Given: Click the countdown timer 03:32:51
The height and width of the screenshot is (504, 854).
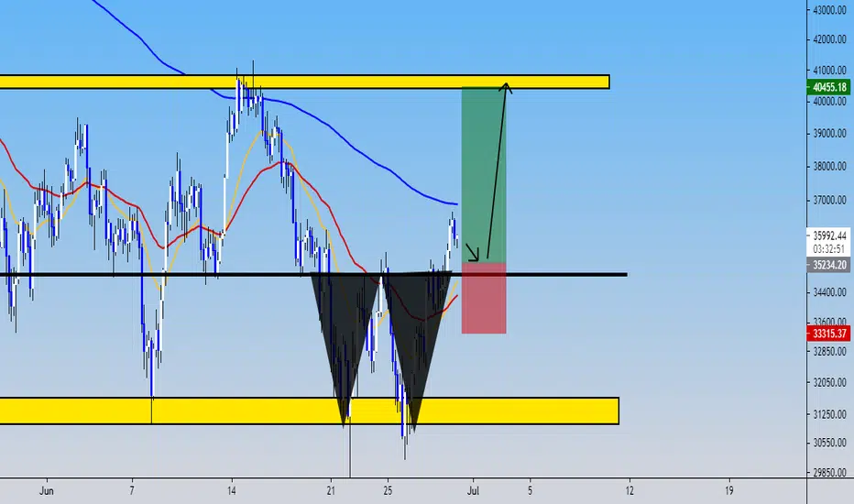Looking at the screenshot, I should [829, 249].
